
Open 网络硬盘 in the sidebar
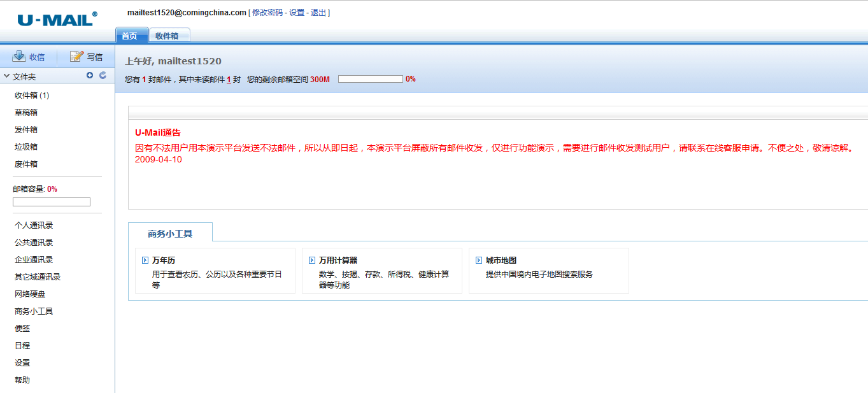(x=30, y=294)
